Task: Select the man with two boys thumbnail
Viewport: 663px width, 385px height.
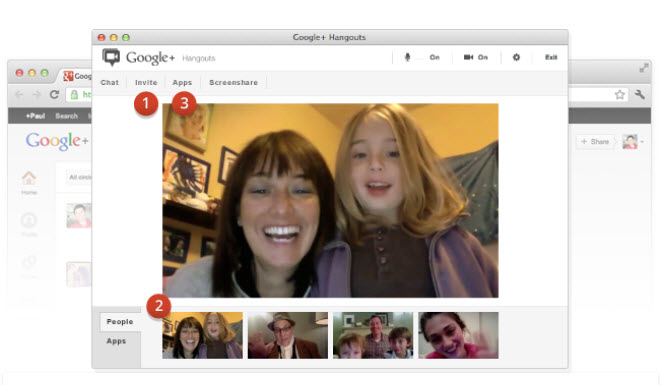Action: [x=373, y=336]
